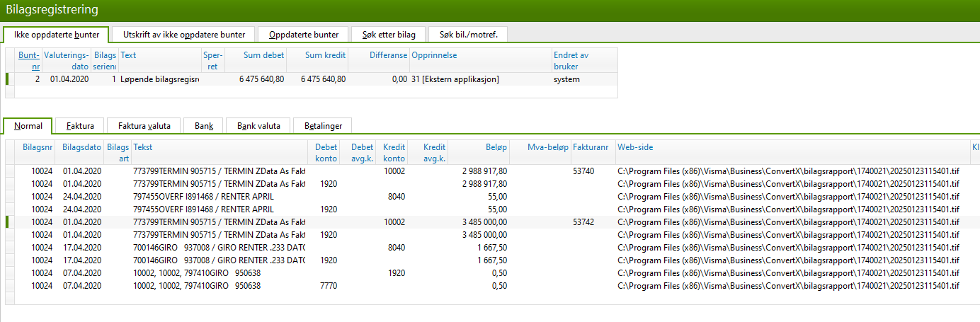
Task: Click the Opprinnelse column header
Action: tap(433, 54)
